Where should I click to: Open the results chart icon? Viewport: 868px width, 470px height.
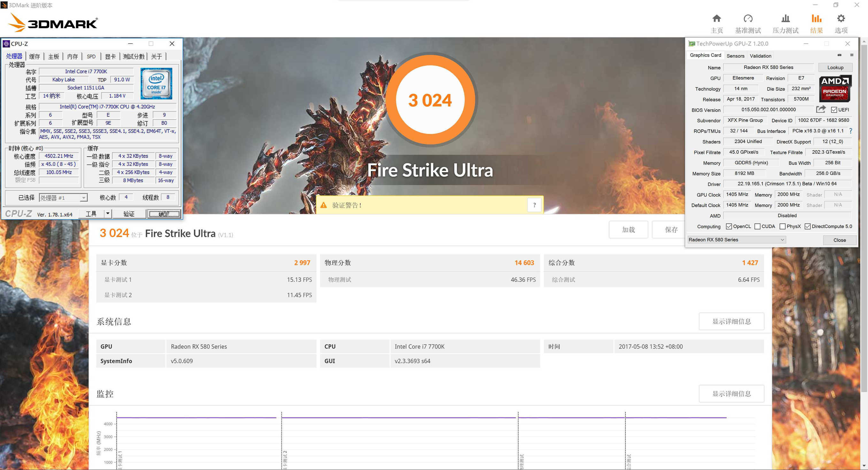(816, 19)
